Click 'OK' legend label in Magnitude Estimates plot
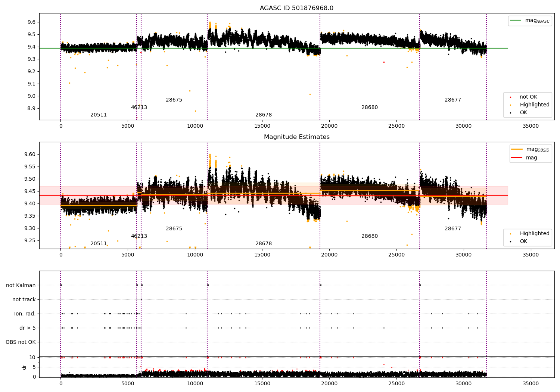The width and height of the screenshot is (560, 392). pyautogui.click(x=523, y=242)
